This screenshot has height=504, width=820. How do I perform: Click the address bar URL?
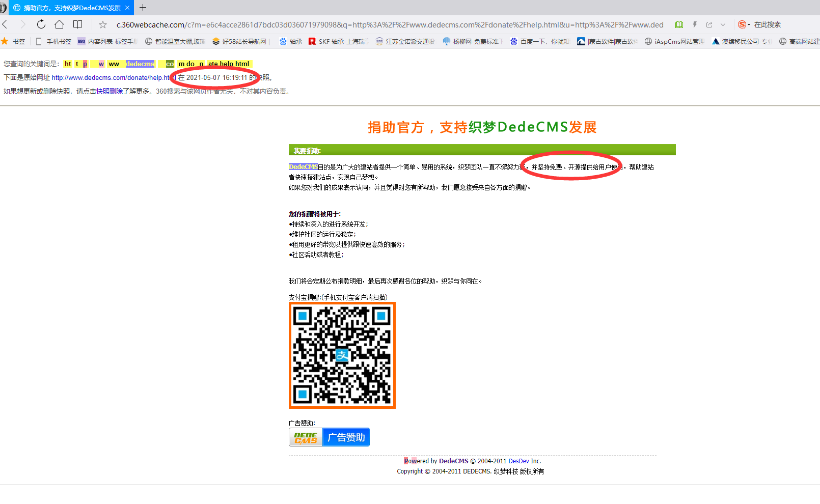[390, 24]
